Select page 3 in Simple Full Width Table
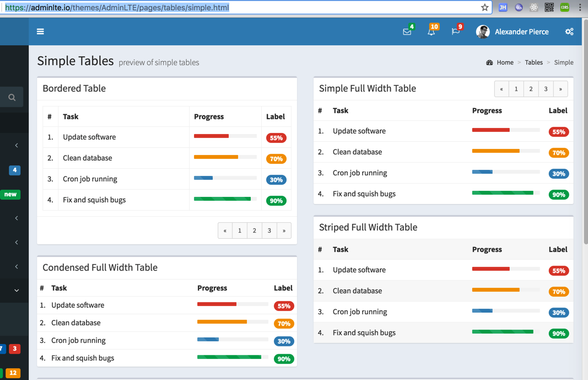 (546, 89)
